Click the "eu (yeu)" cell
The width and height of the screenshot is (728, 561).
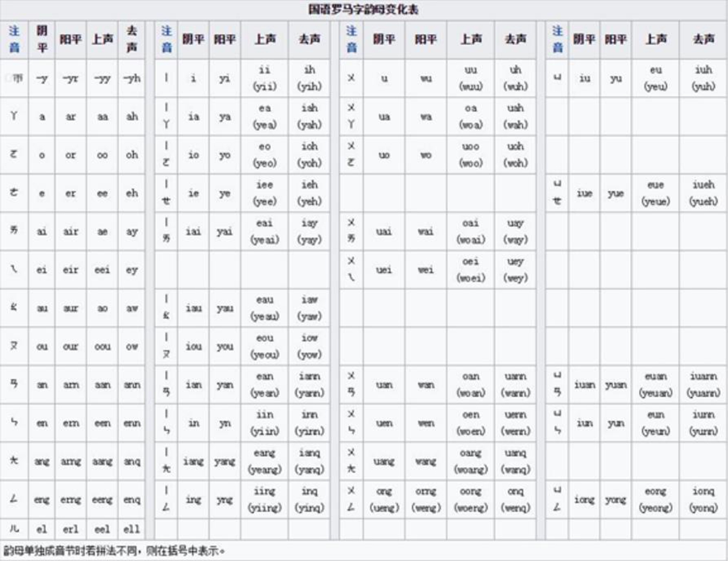point(655,78)
